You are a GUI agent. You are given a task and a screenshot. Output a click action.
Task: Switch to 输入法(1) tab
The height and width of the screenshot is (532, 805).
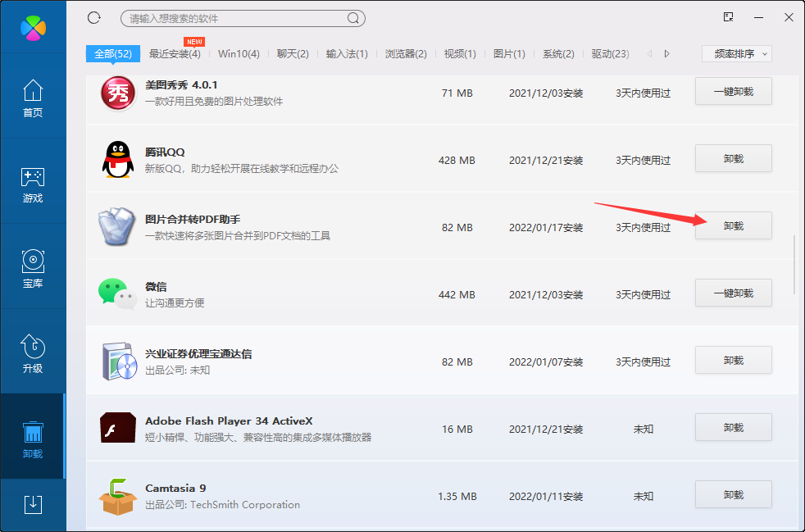347,53
